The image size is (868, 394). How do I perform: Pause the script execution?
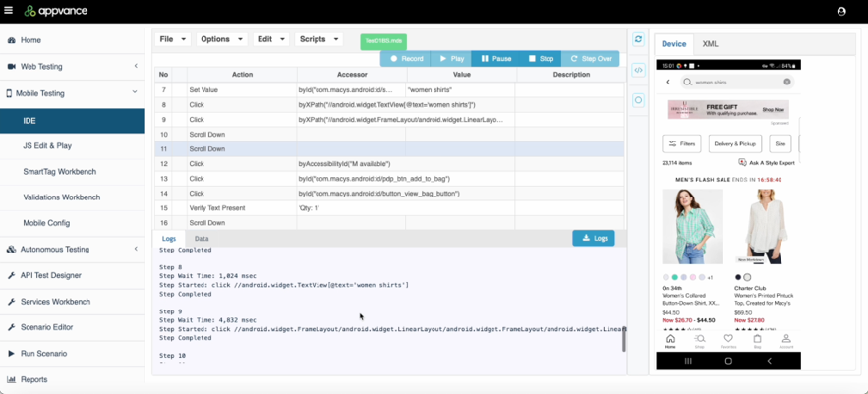495,59
